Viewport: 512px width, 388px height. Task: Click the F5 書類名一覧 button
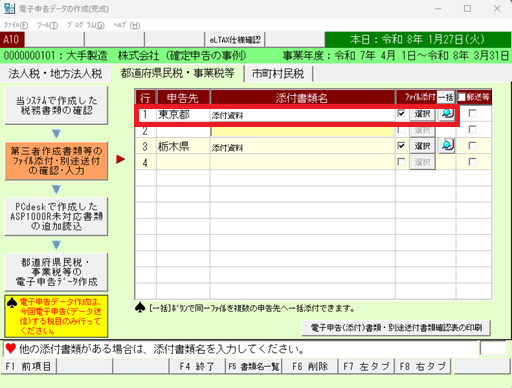[x=254, y=367]
